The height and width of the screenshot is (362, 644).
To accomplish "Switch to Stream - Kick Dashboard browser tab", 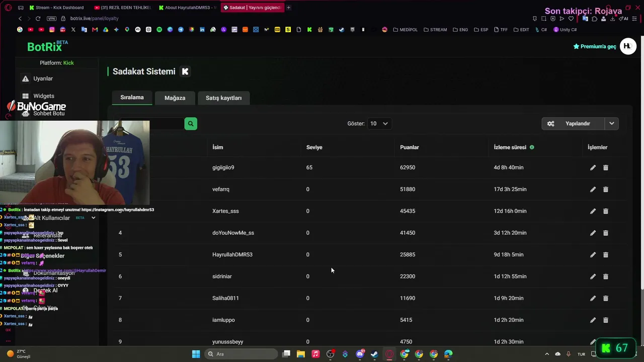I will coord(57,8).
